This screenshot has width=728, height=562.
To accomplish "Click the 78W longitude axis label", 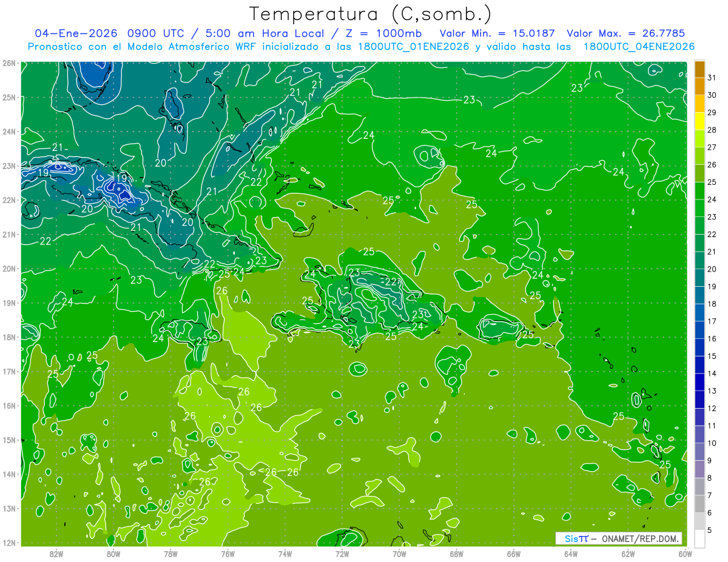I will [170, 553].
